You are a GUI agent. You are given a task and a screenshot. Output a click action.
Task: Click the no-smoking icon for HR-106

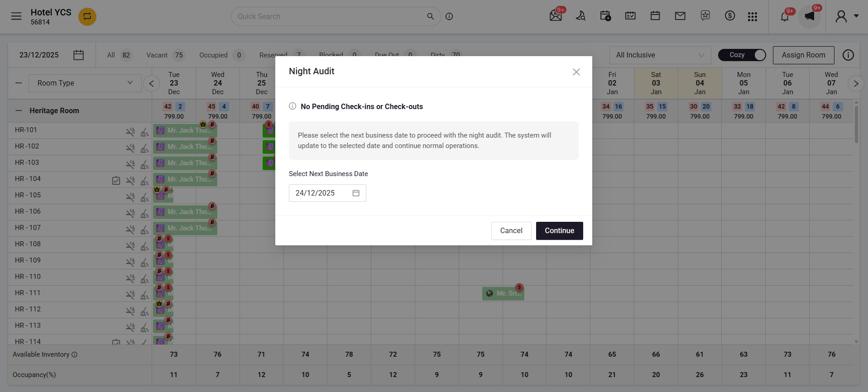tap(130, 213)
